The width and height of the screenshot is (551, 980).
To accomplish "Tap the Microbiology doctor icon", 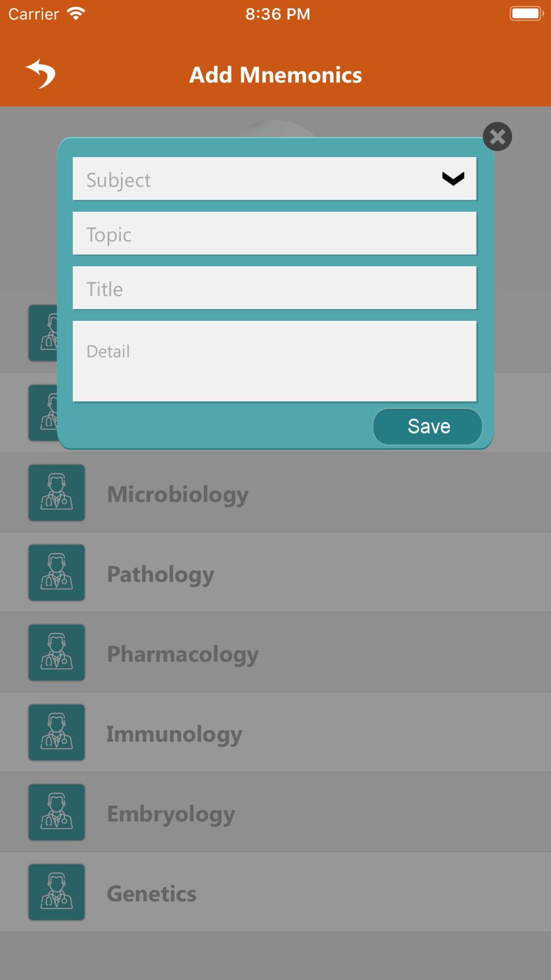I will (57, 493).
